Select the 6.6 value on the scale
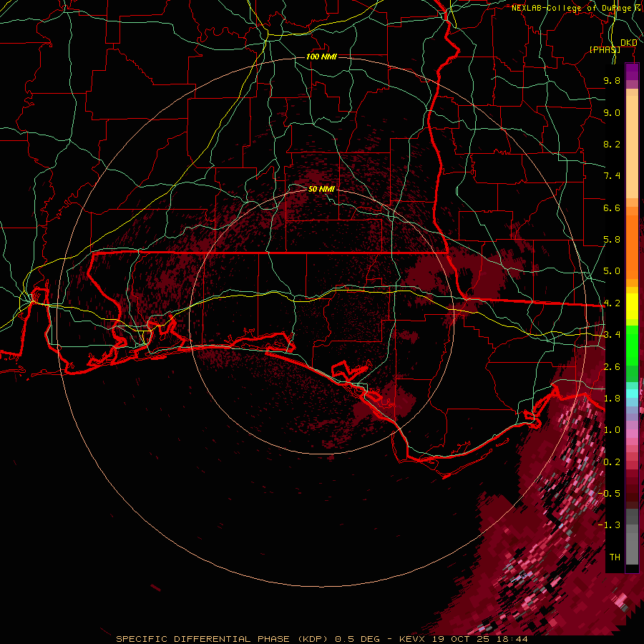 click(x=612, y=208)
